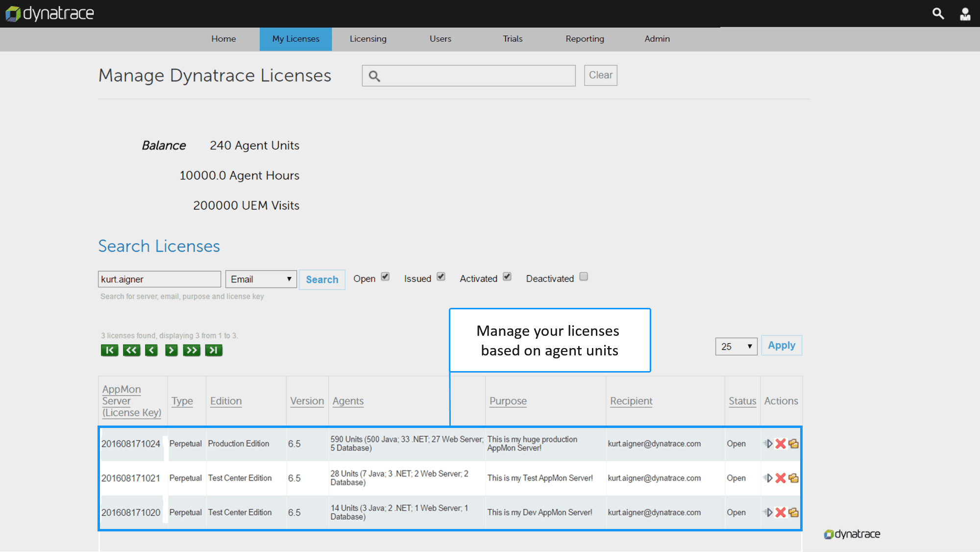980x552 pixels.
Task: Select the My Licenses tab
Action: pyautogui.click(x=296, y=39)
